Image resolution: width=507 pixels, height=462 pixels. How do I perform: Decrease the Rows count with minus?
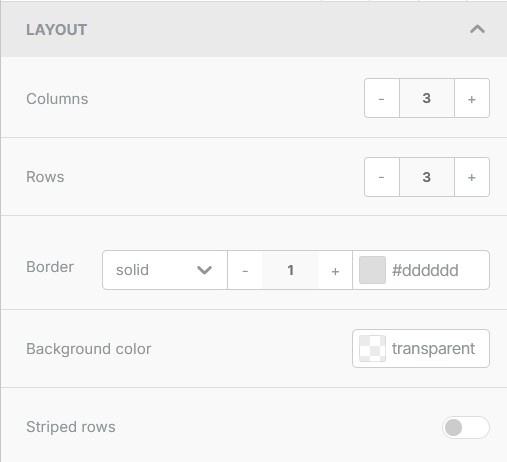click(382, 177)
